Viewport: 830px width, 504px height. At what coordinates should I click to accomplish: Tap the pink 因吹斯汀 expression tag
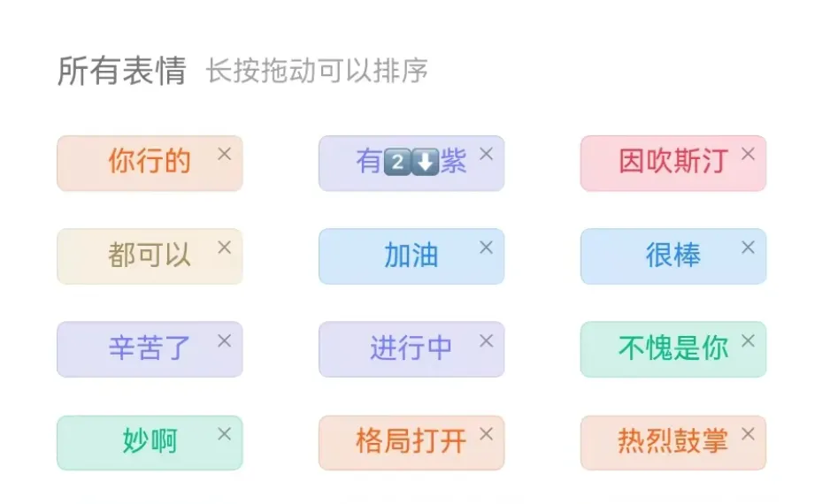tap(673, 163)
